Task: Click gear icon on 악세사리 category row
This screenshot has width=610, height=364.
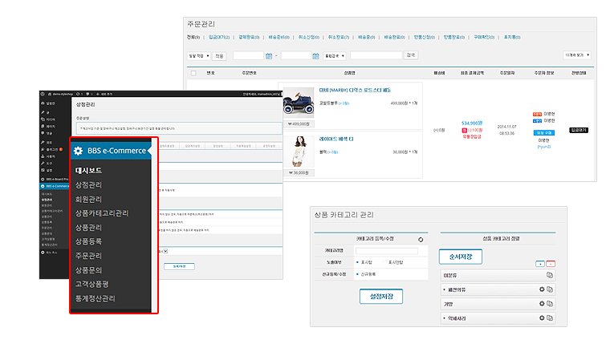Action: (x=542, y=318)
